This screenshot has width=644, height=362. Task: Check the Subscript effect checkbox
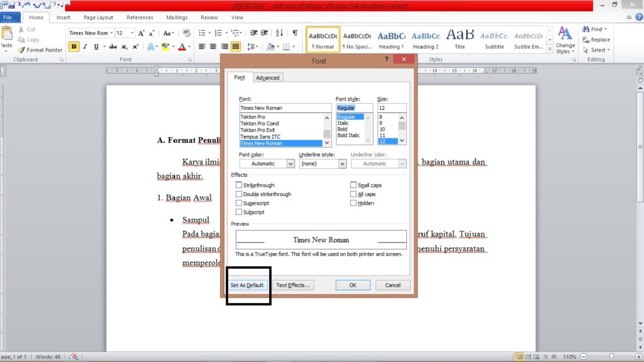[238, 212]
